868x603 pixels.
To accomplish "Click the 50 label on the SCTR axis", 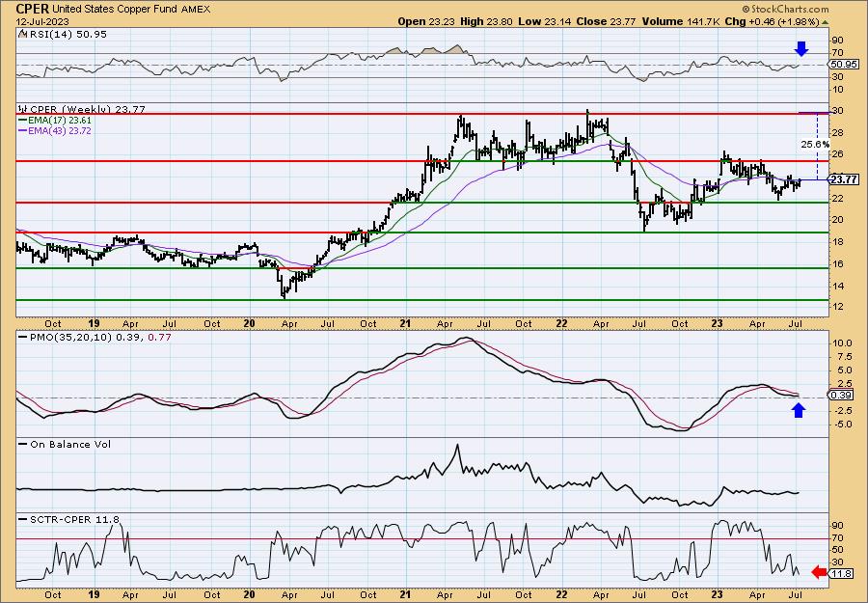I will 838,550.
